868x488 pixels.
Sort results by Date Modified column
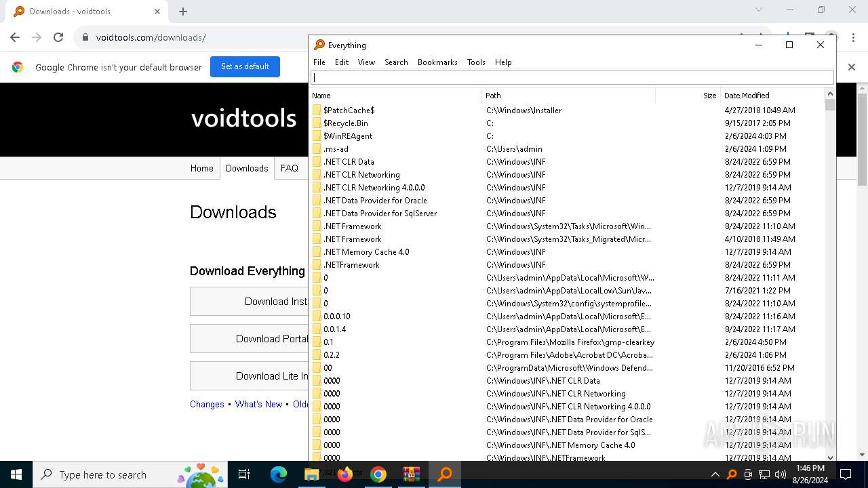(772, 96)
